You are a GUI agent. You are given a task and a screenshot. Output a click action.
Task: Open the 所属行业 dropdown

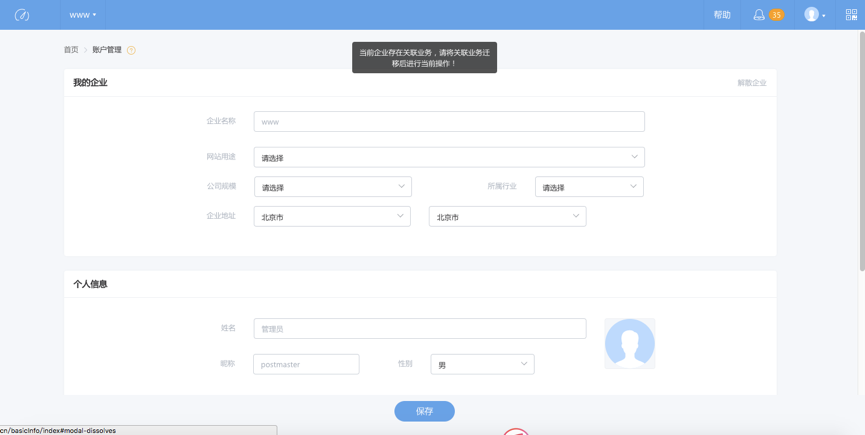click(x=589, y=186)
